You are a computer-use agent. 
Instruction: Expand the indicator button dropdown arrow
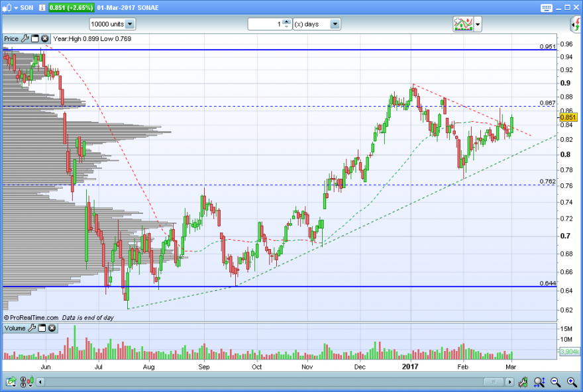[478, 24]
